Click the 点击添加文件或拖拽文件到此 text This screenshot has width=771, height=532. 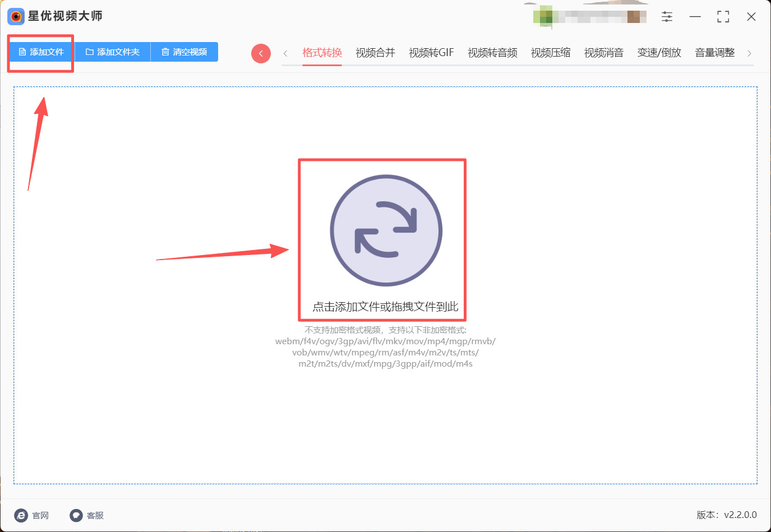click(x=385, y=307)
